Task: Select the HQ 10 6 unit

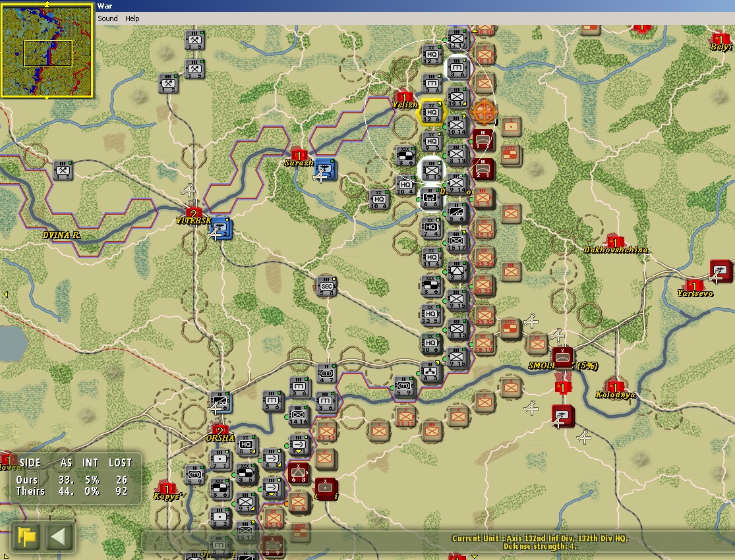Action: (430, 343)
